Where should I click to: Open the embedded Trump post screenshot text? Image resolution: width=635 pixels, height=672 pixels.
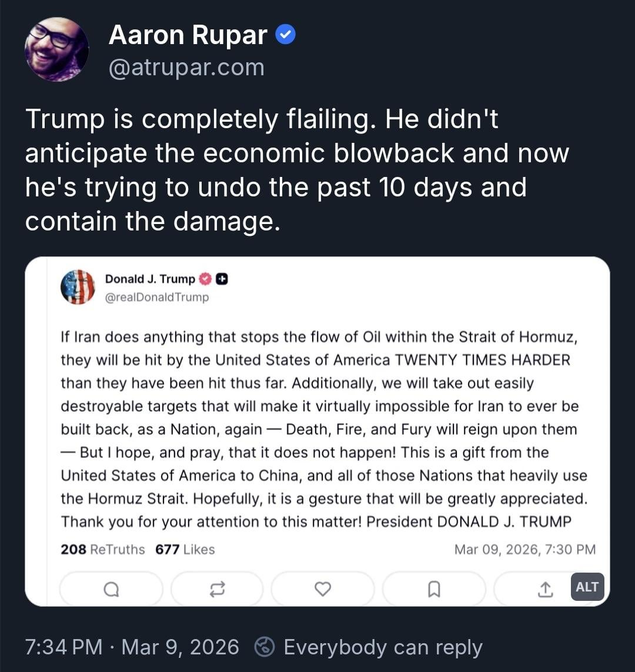pyautogui.click(x=317, y=429)
